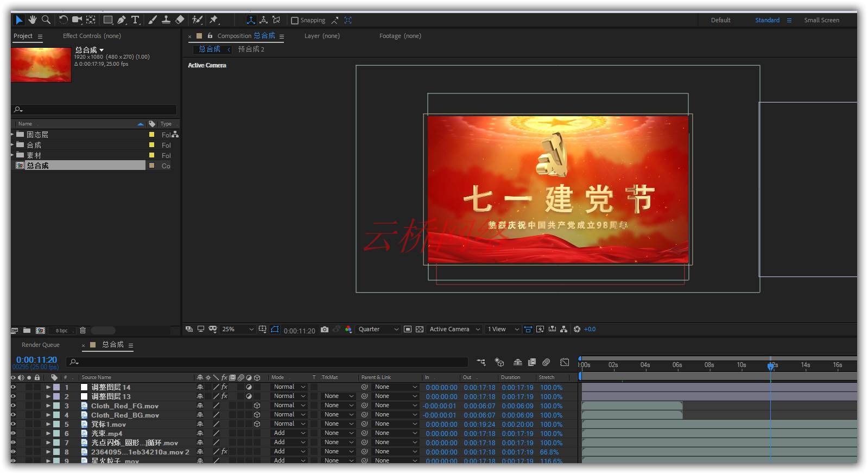Open the Quarter resolution dropdown

[378, 330]
